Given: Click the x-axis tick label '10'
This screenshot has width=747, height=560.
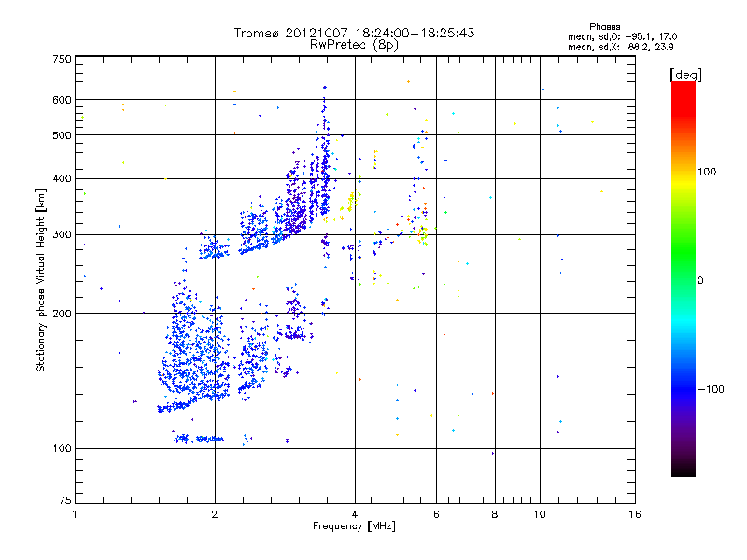Looking at the screenshot, I should (540, 514).
